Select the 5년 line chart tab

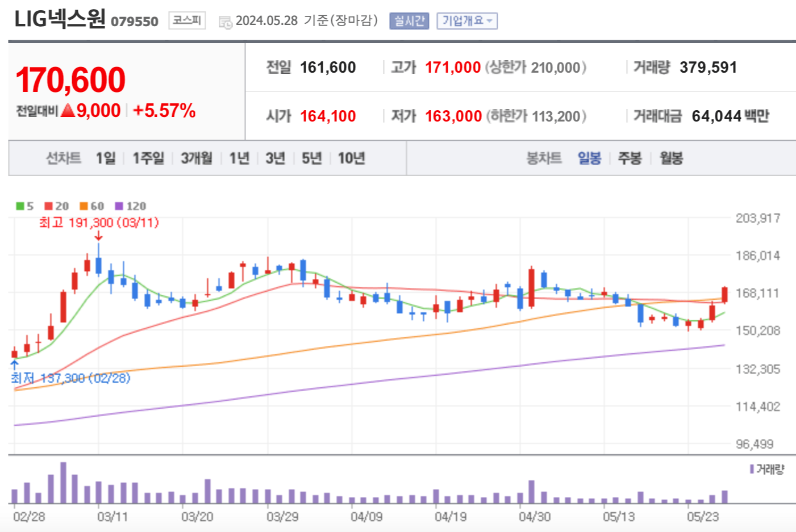point(311,158)
